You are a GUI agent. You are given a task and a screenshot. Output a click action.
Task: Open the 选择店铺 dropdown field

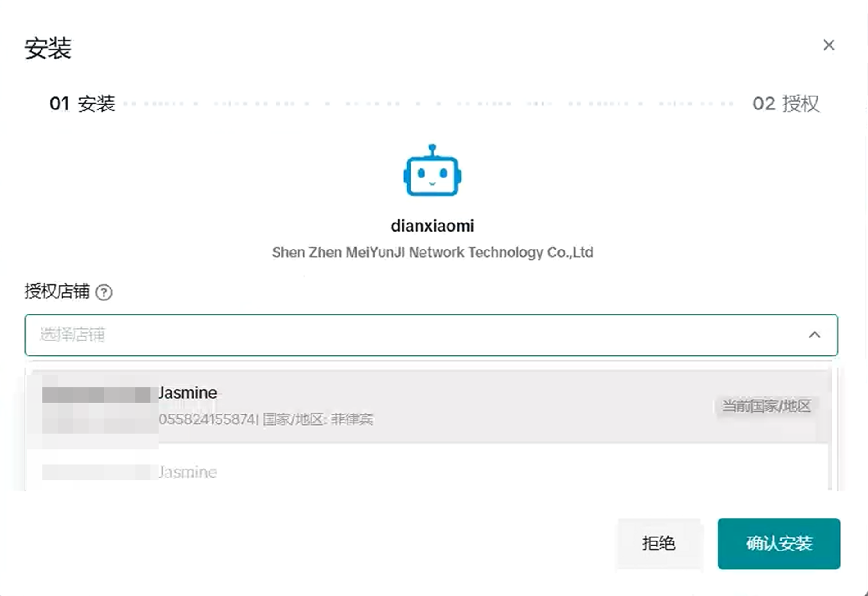[x=405, y=335]
